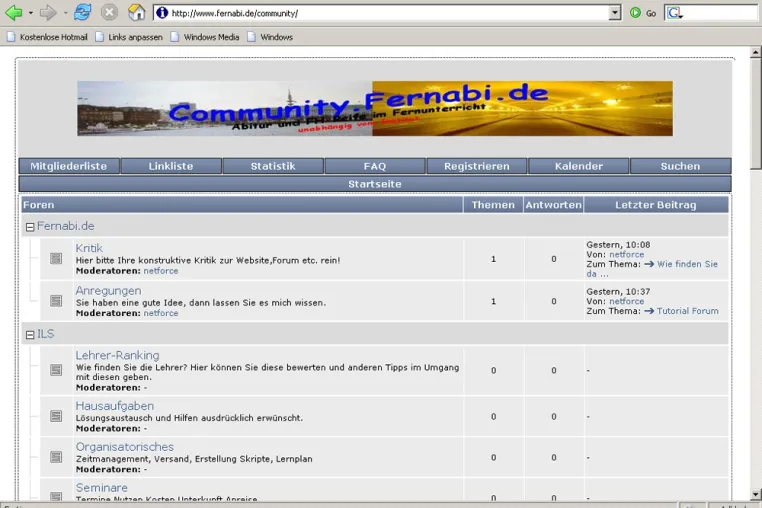Click the 'Letzter Beitrag' column header
The width and height of the screenshot is (762, 508).
(x=656, y=205)
